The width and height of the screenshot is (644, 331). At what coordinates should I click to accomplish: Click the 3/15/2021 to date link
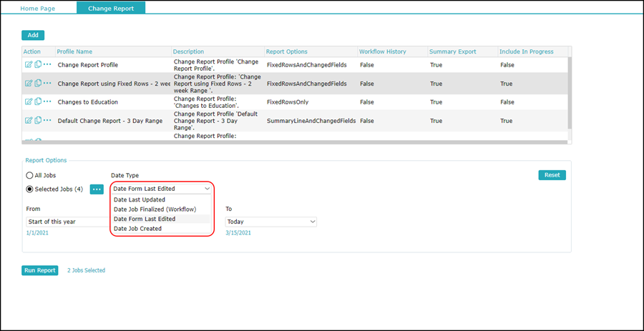click(238, 233)
